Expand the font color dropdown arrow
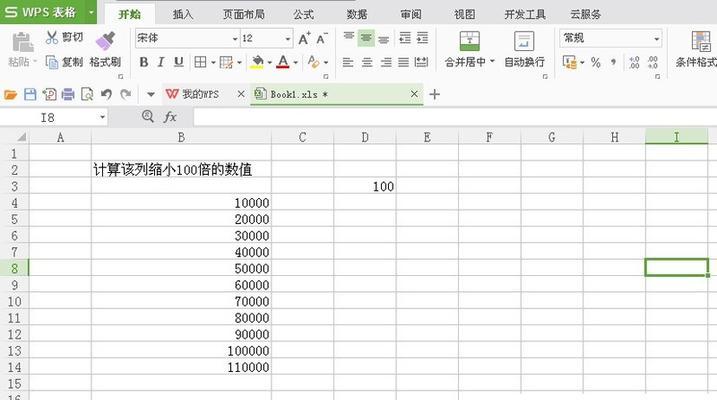717x400 pixels. (x=296, y=62)
